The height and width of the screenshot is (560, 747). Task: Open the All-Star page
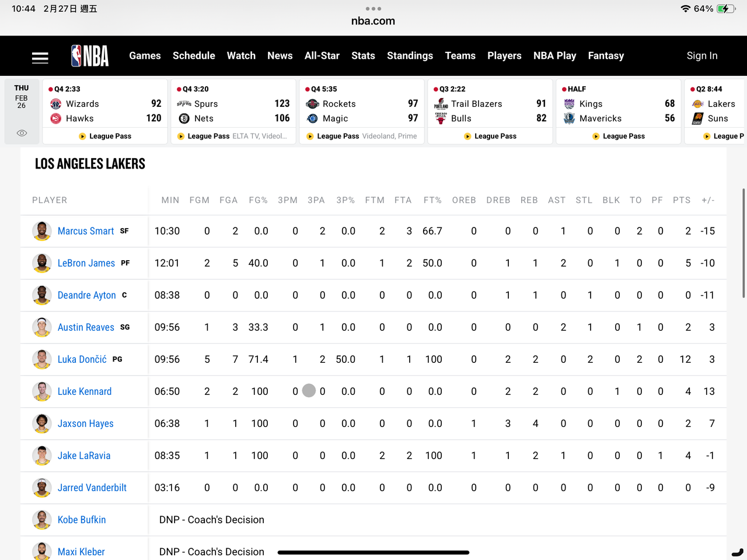point(322,56)
